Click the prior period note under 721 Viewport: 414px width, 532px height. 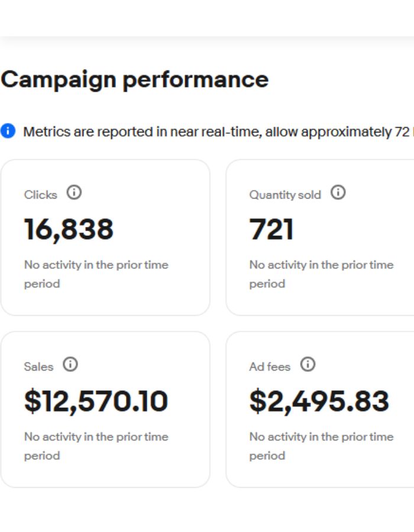click(321, 274)
